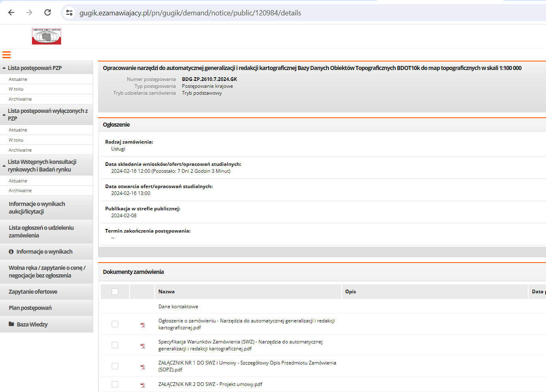Screen dimensions: 546x392
Task: Select Zapytanie ofertowe in sidebar
Action: tap(33, 292)
